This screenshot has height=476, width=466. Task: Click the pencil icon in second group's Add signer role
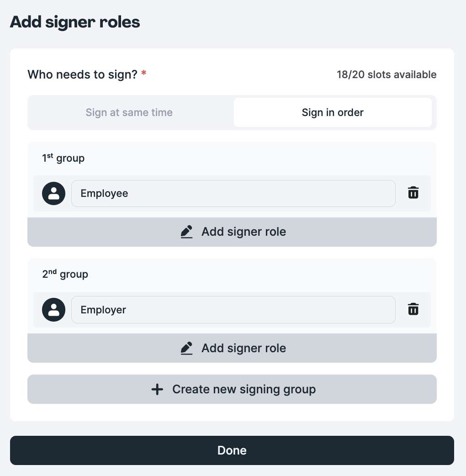(x=186, y=348)
